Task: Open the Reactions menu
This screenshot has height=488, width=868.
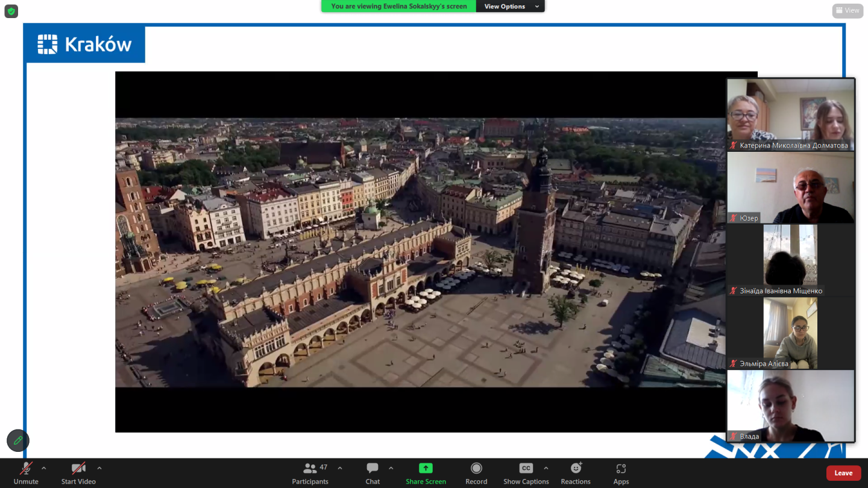Action: click(x=576, y=469)
